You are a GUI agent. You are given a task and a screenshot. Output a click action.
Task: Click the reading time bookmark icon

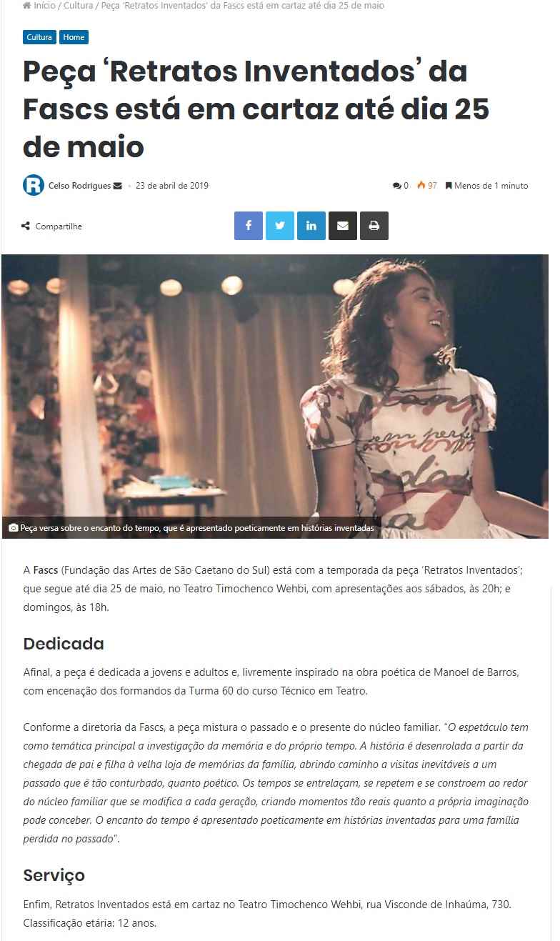coord(449,186)
